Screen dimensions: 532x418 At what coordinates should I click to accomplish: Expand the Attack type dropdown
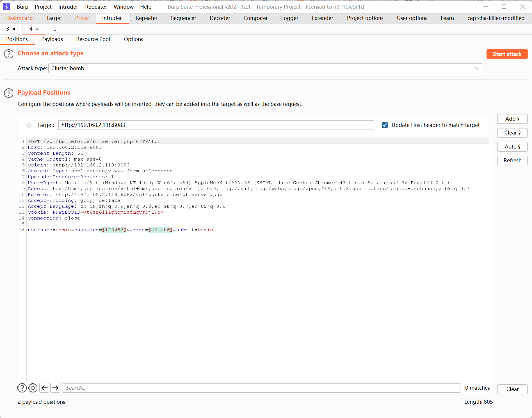coord(477,68)
